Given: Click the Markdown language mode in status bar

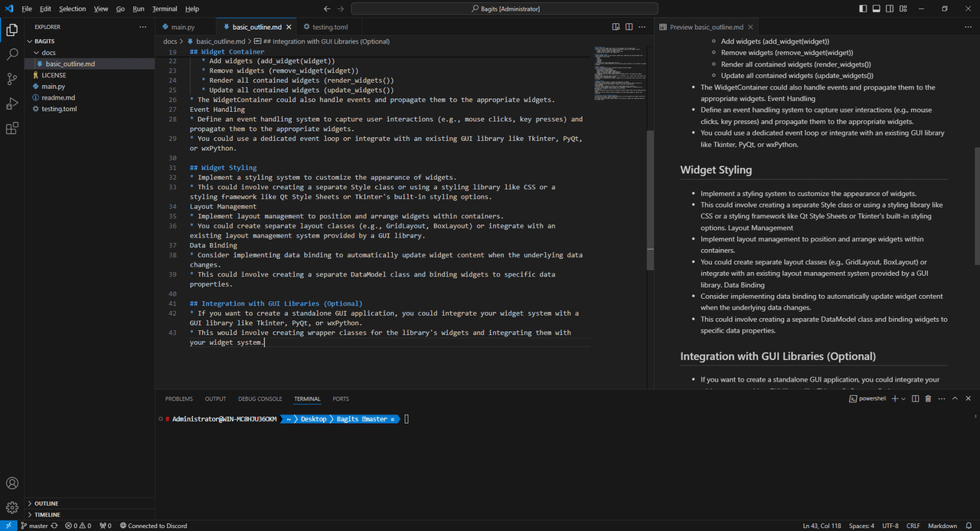Looking at the screenshot, I should coord(942,526).
